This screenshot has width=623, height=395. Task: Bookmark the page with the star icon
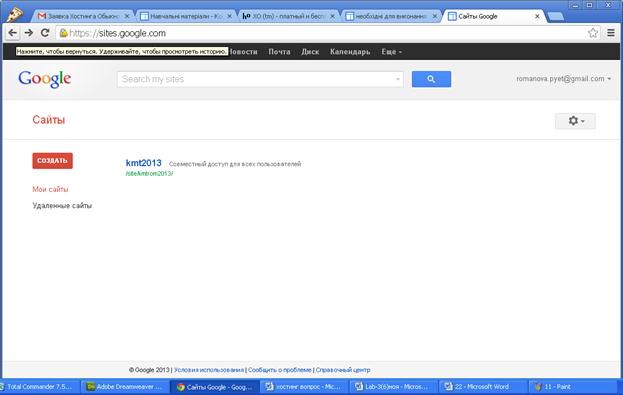coord(593,33)
